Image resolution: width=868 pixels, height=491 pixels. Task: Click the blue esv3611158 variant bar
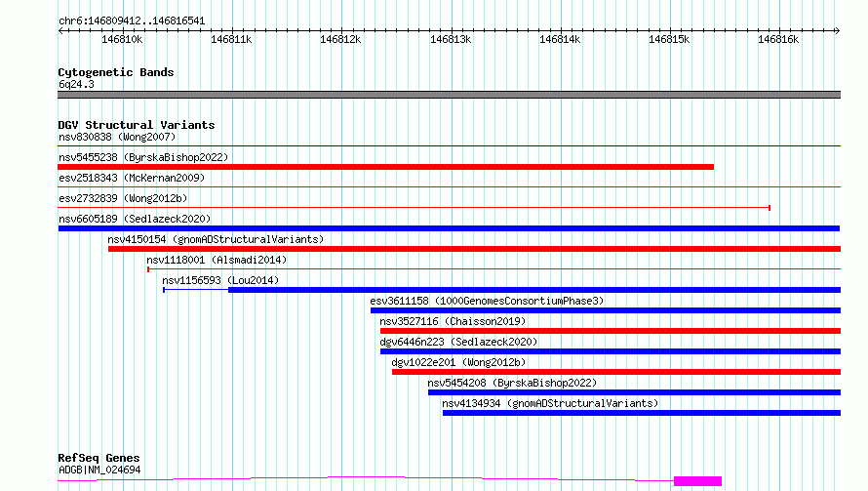(606, 310)
